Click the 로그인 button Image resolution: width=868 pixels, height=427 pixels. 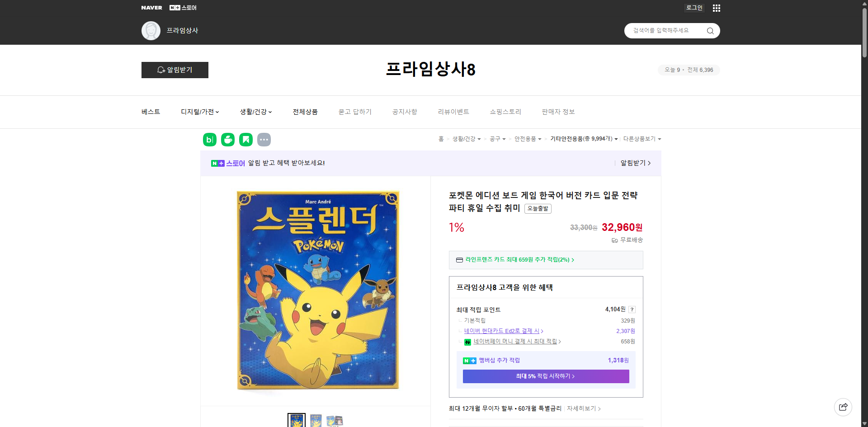(x=694, y=8)
